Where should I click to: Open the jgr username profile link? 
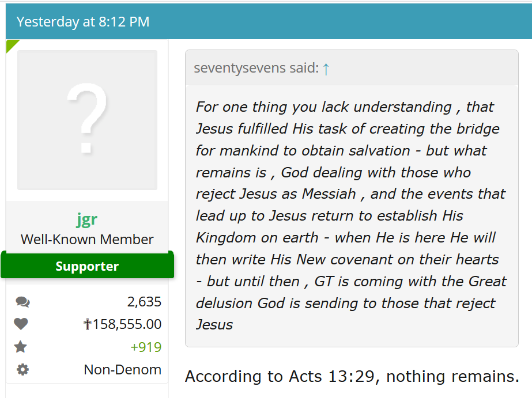point(87,219)
